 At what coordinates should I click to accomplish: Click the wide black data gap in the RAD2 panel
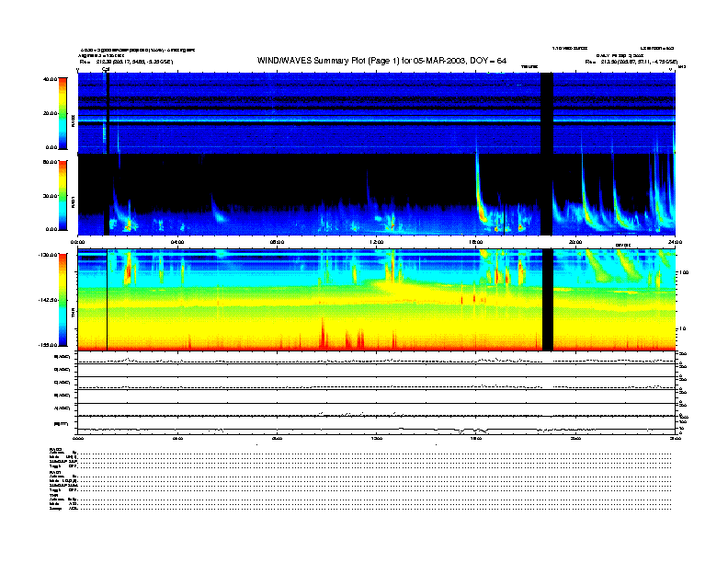pyautogui.click(x=547, y=113)
